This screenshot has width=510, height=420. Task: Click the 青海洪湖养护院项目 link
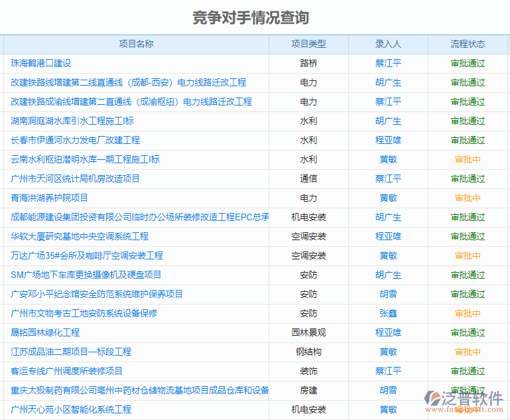(x=50, y=198)
